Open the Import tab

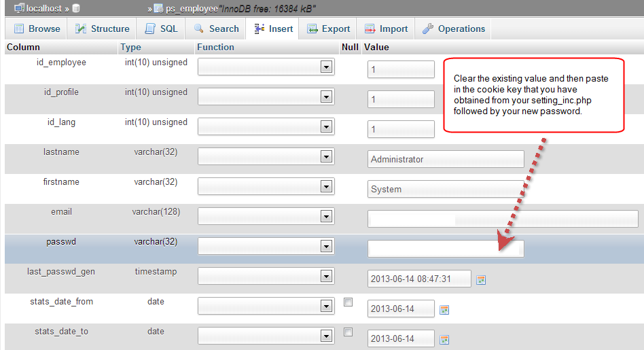[386, 29]
